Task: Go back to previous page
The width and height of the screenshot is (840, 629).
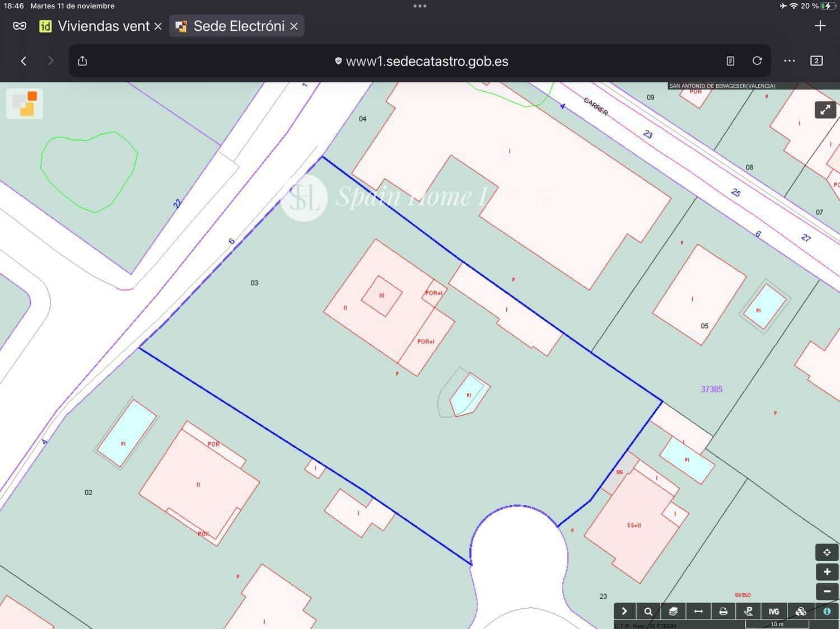Action: 24,61
